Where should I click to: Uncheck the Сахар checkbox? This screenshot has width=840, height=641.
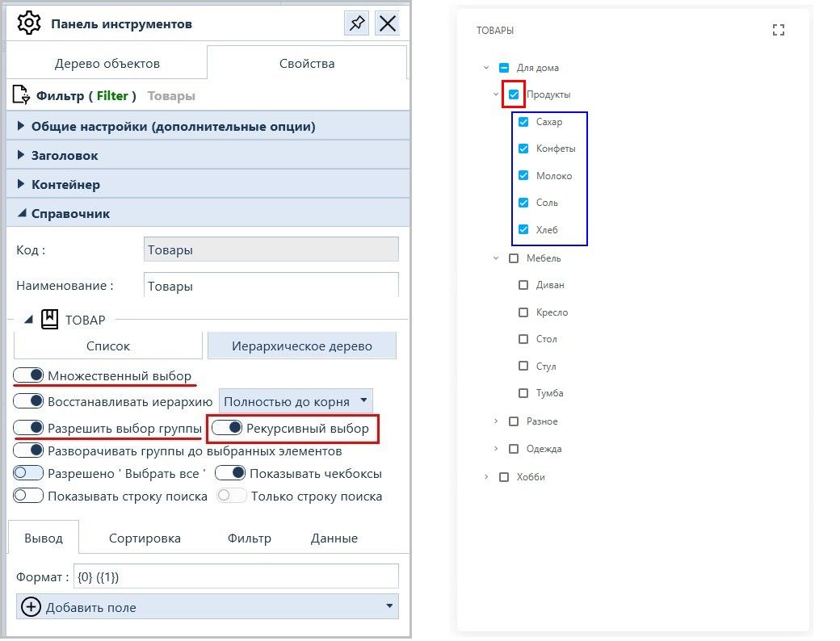click(523, 122)
